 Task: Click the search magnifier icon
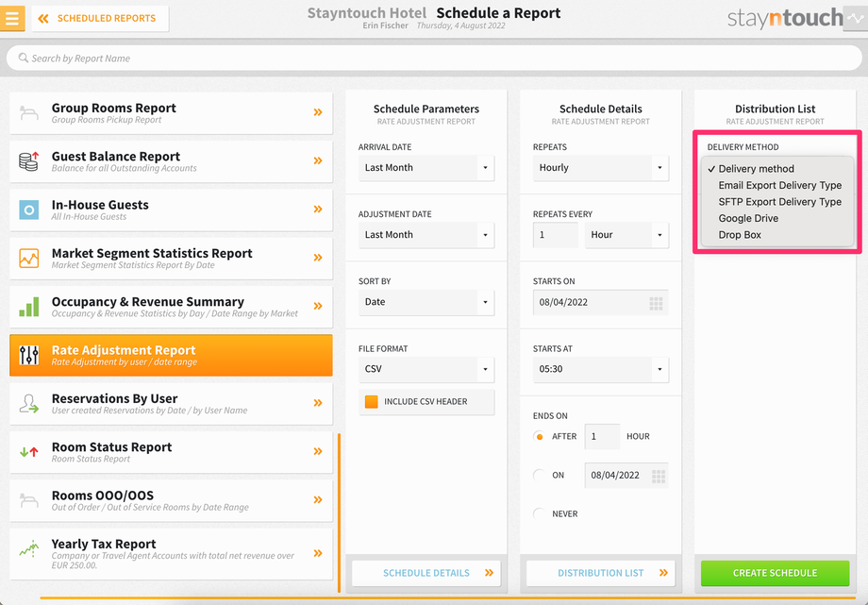[x=24, y=58]
